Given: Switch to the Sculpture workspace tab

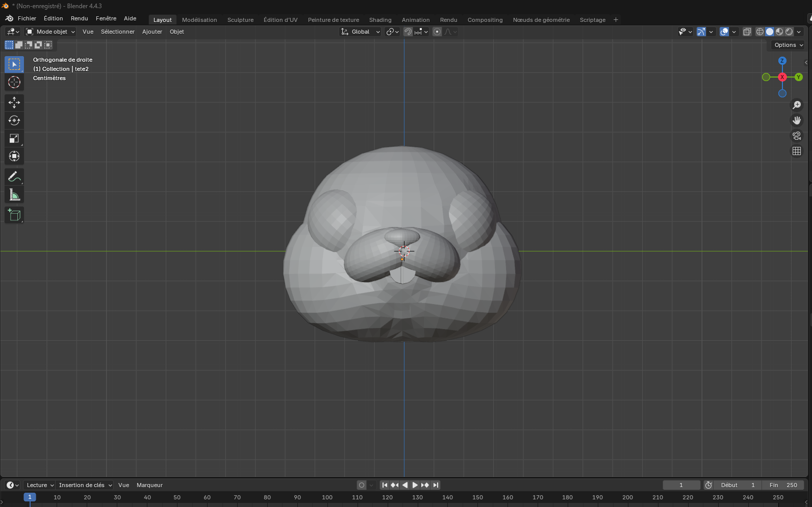Looking at the screenshot, I should click(240, 20).
